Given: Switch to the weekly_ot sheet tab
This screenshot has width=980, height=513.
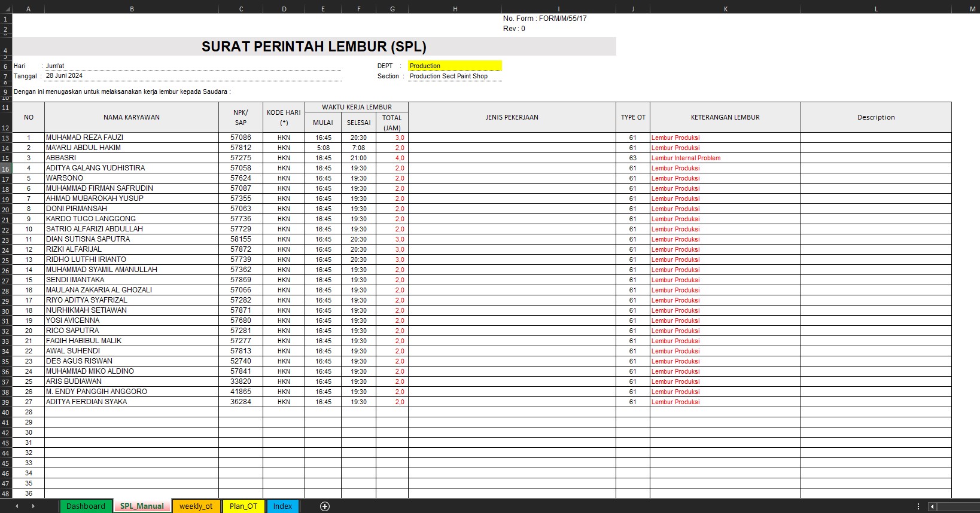Looking at the screenshot, I should [x=196, y=506].
